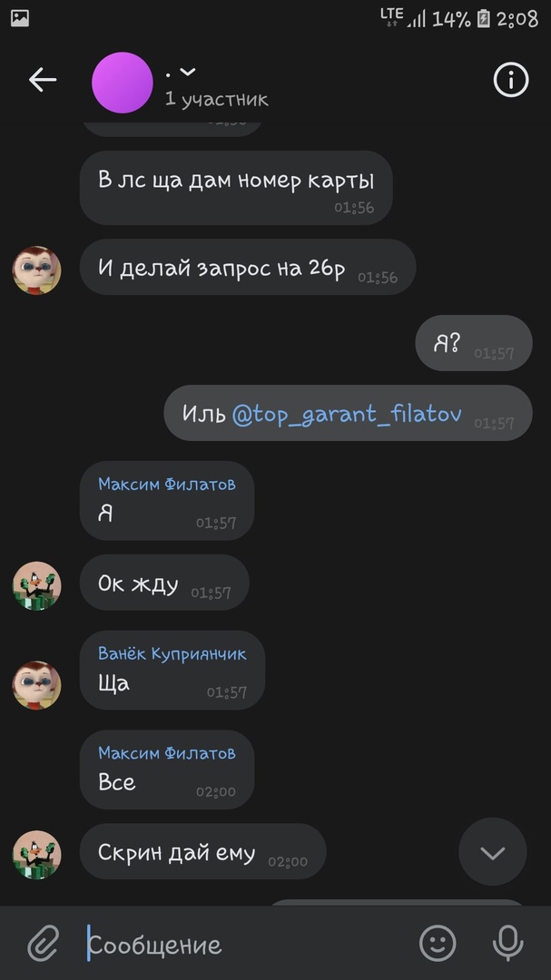Open the @top_garant_filatov mention link
The height and width of the screenshot is (980, 551).
coord(347,413)
